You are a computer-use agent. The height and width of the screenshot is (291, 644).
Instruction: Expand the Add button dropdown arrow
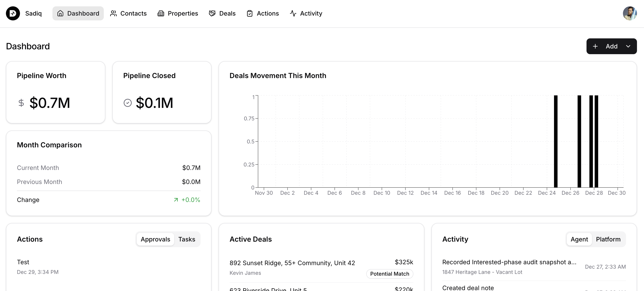628,46
